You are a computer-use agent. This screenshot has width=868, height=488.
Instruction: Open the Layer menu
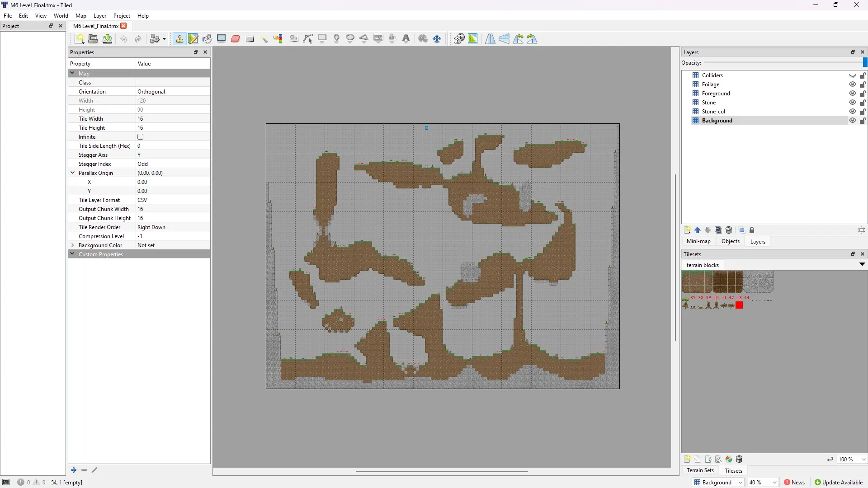click(x=99, y=16)
